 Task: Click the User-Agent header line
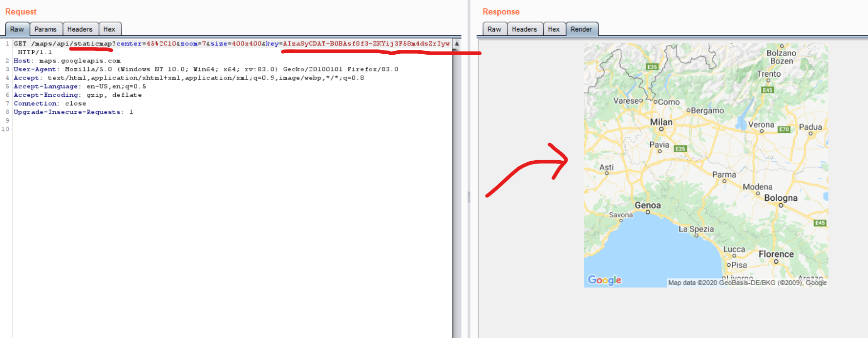pos(206,69)
